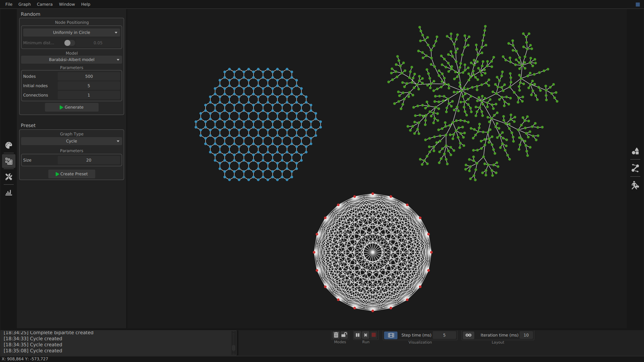Click the Generate button

(71, 107)
